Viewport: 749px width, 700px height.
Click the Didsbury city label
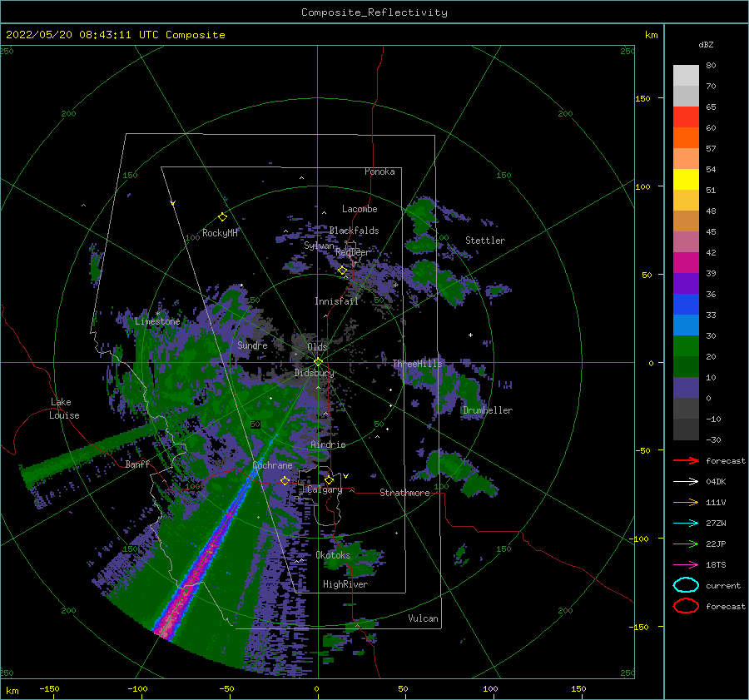coord(314,373)
